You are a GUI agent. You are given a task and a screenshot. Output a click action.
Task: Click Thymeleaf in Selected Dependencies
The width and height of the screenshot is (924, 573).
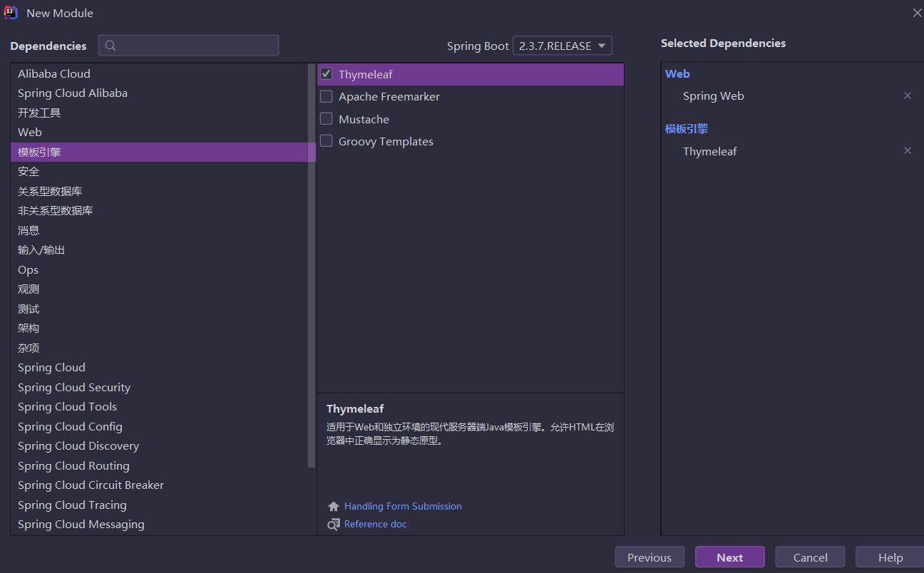[710, 151]
